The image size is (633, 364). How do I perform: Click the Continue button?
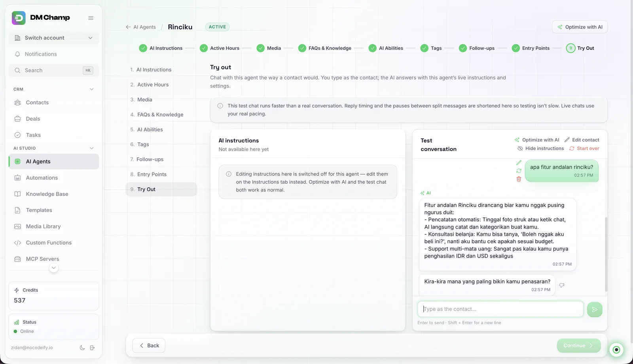pyautogui.click(x=579, y=345)
